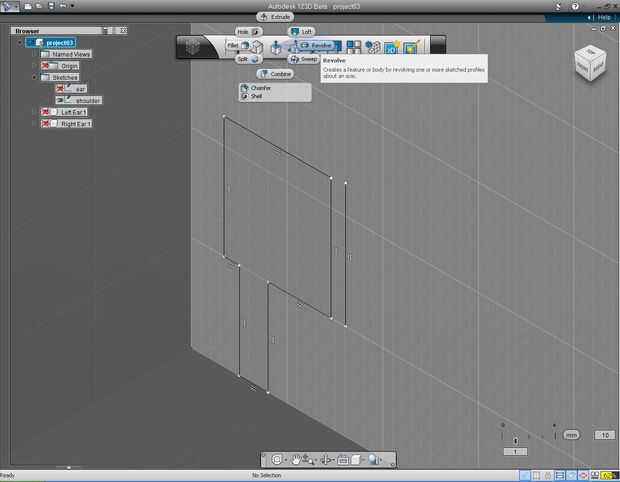
Task: Open the Primitives box icon
Action: point(257,47)
